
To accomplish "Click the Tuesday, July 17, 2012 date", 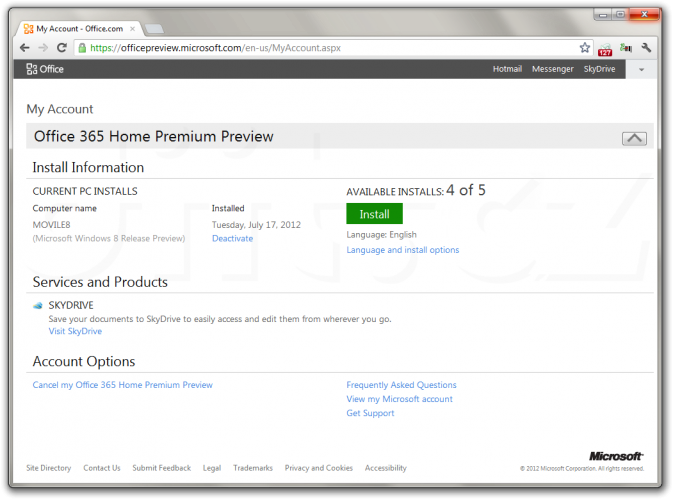I will click(256, 225).
